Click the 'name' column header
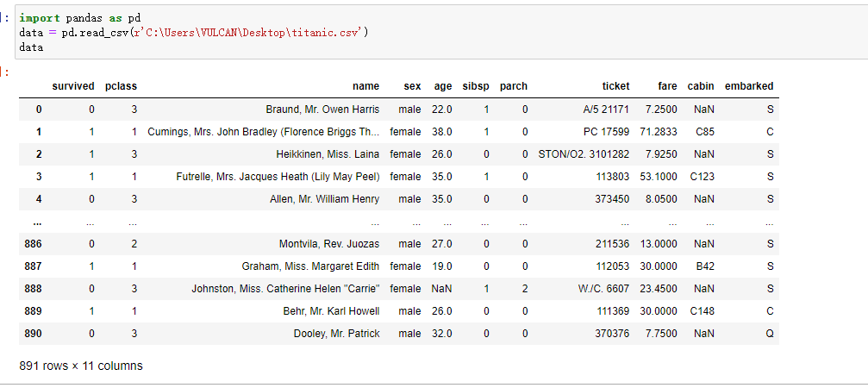Screen dimensions: 868x388 point(365,86)
